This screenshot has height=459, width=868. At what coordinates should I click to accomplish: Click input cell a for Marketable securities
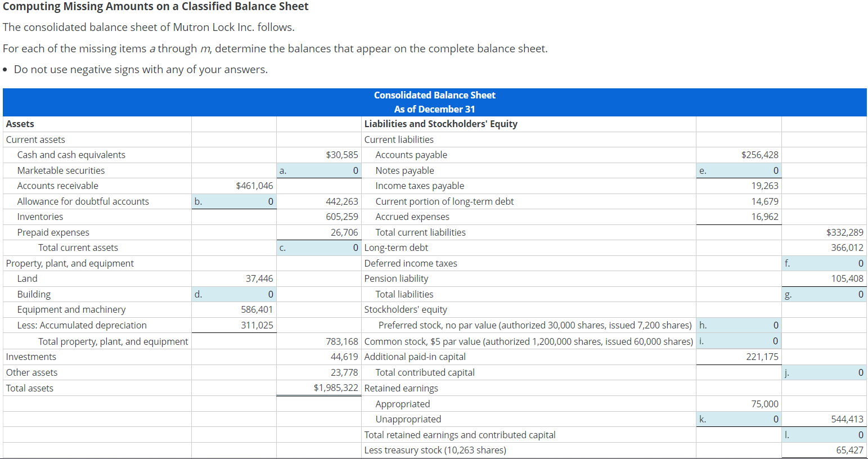(318, 170)
